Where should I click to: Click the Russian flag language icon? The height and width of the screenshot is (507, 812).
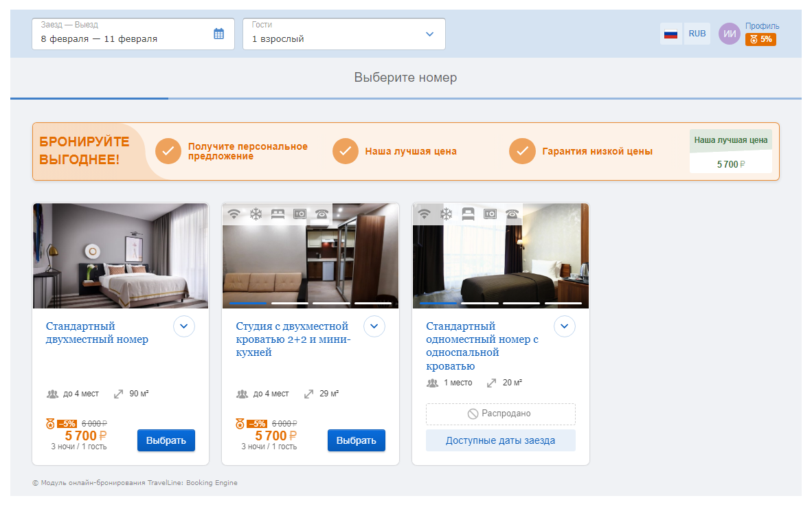[x=670, y=34]
